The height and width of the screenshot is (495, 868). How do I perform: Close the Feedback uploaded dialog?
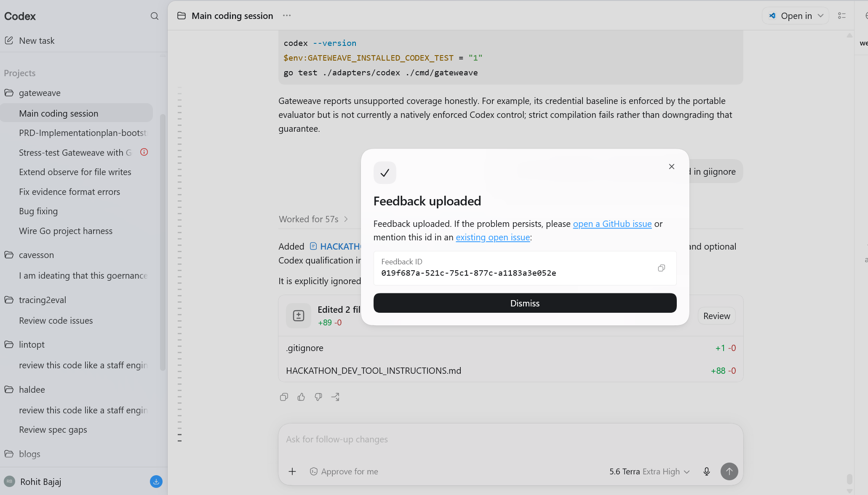click(672, 167)
